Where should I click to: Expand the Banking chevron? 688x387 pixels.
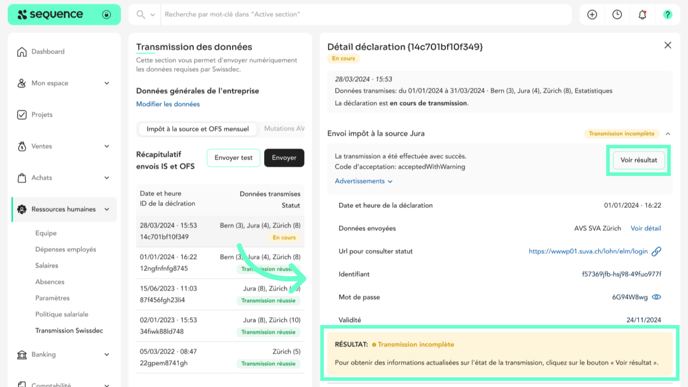(x=107, y=355)
